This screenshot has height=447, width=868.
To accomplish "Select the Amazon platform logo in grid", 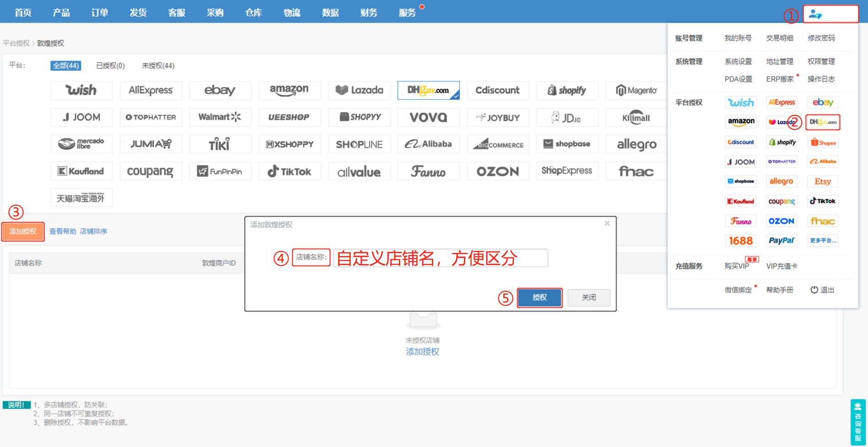I will click(290, 90).
